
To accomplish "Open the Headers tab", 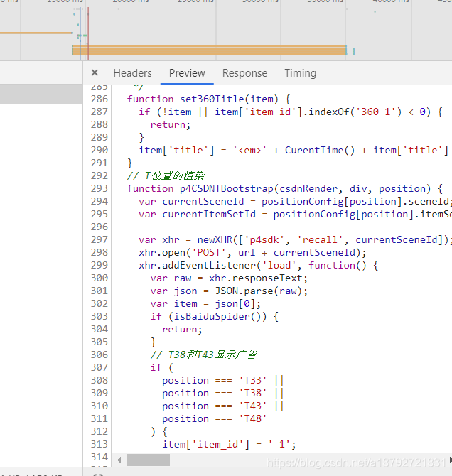I will tap(132, 73).
